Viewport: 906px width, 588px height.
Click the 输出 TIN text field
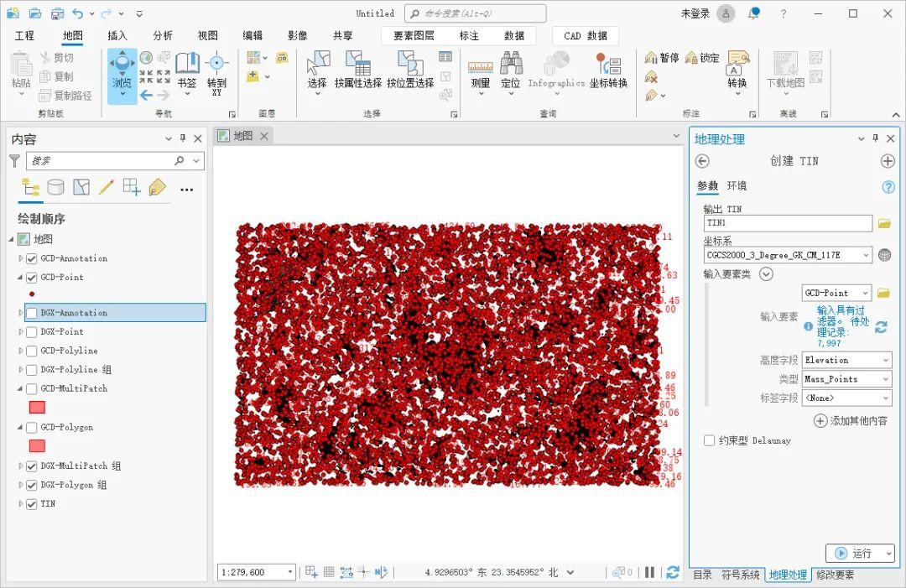tap(787, 223)
